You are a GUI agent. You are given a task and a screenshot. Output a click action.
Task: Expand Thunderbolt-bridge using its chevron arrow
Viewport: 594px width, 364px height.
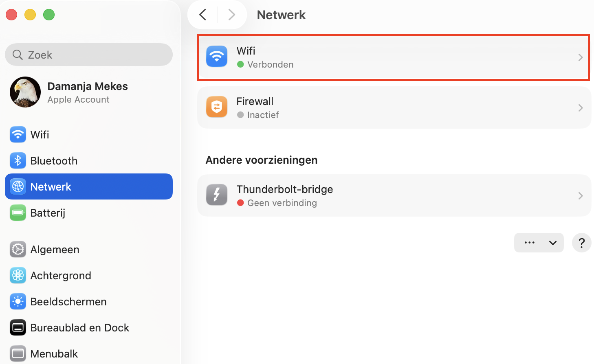[580, 196]
